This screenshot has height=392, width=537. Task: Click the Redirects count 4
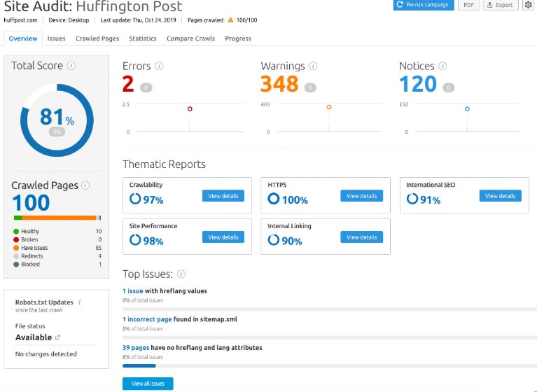100,256
